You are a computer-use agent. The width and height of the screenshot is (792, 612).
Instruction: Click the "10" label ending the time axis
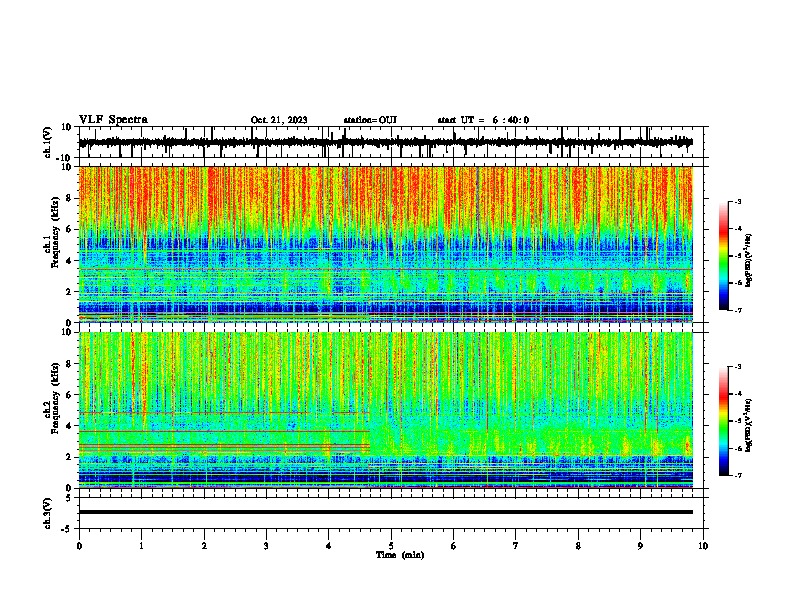(703, 546)
